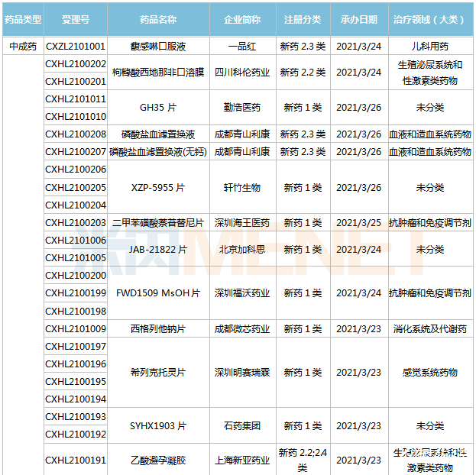The height and width of the screenshot is (475, 476).
Task: Select the 新药 2.2 类 cell
Action: pos(303,73)
